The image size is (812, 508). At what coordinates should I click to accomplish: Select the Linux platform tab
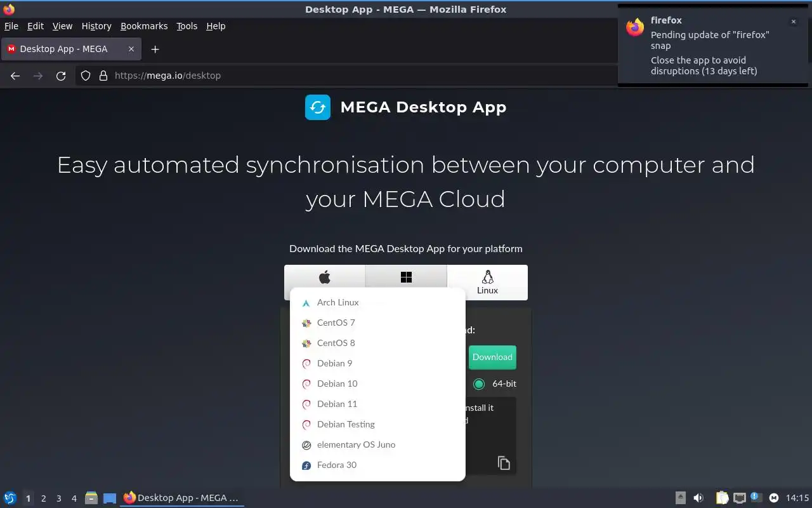(487, 283)
